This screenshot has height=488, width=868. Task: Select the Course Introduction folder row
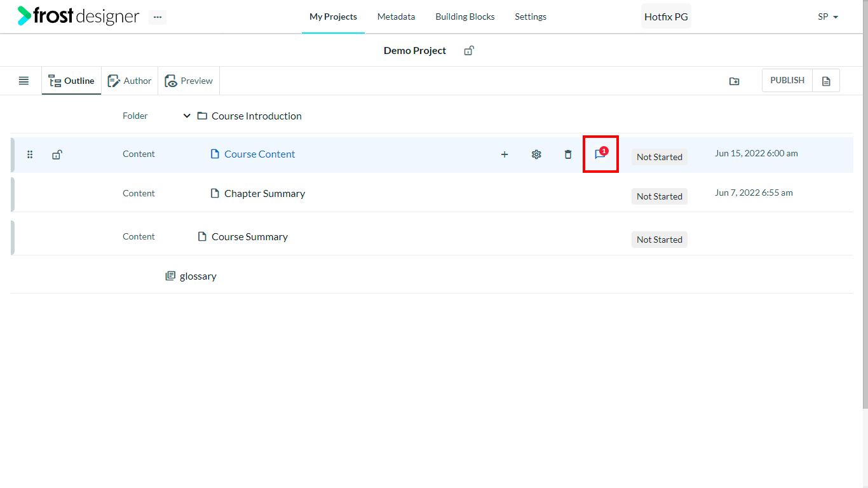coord(432,116)
